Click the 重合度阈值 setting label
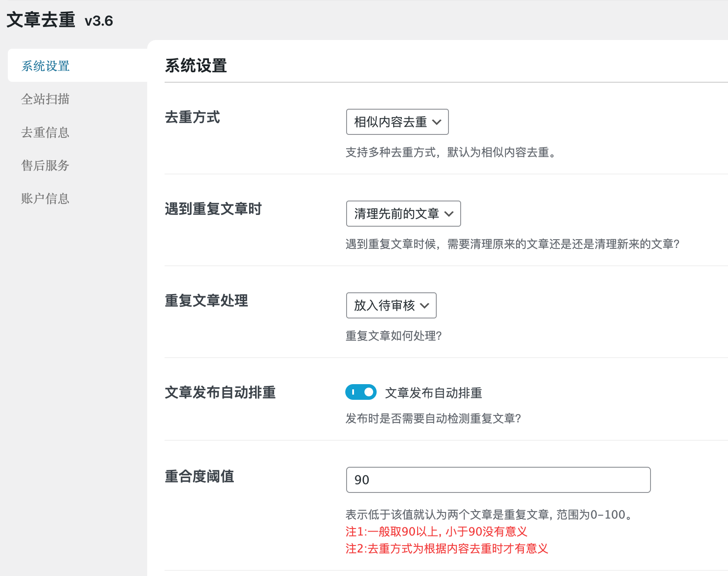728x576 pixels. pyautogui.click(x=199, y=476)
